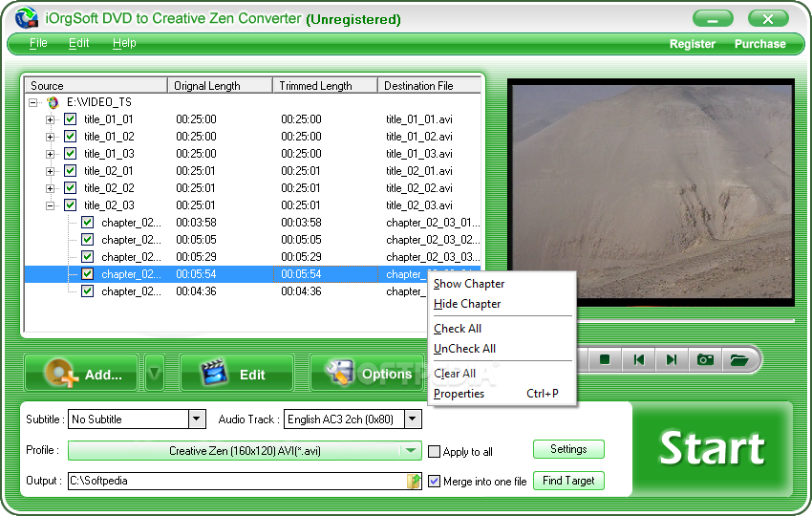Screen dimensions: 812x516
Task: Click the big Start button
Action: [x=713, y=449]
